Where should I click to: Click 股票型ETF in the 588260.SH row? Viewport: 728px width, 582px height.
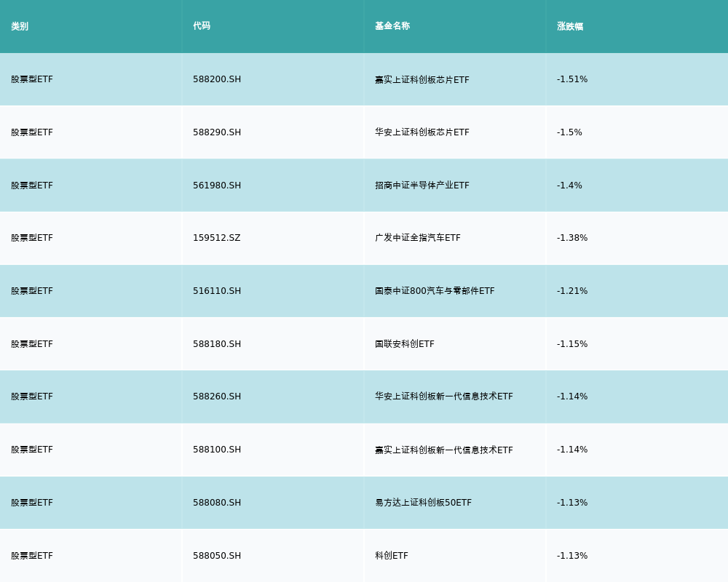[32, 396]
